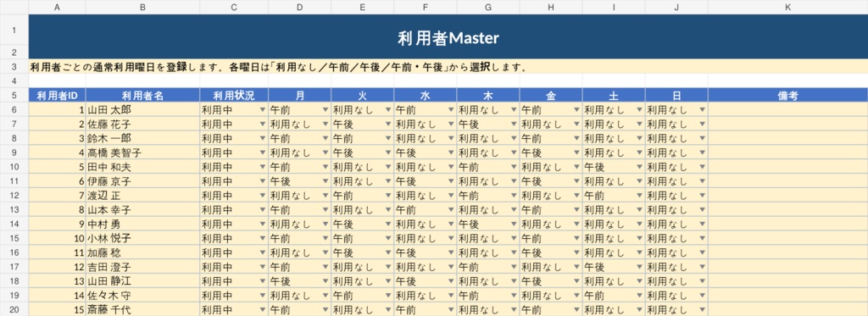Select the name cell 伊藤 京子
This screenshot has width=868, height=316.
pos(142,181)
